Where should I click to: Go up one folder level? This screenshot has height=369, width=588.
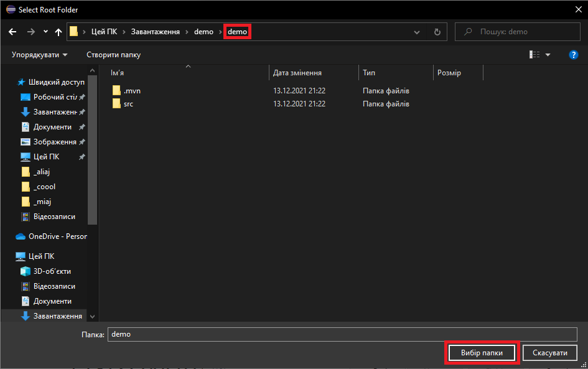(58, 32)
